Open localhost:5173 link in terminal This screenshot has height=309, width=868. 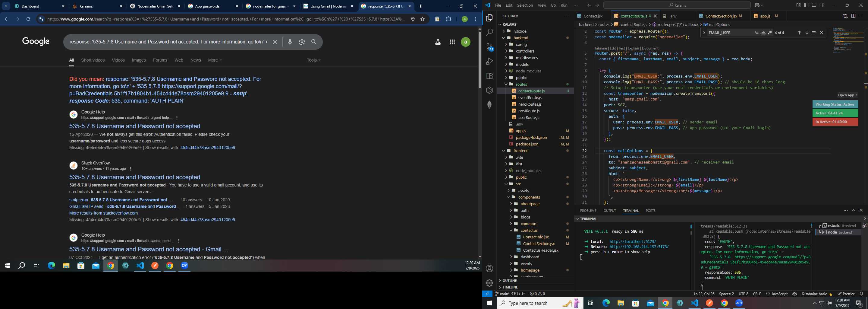[633, 241]
